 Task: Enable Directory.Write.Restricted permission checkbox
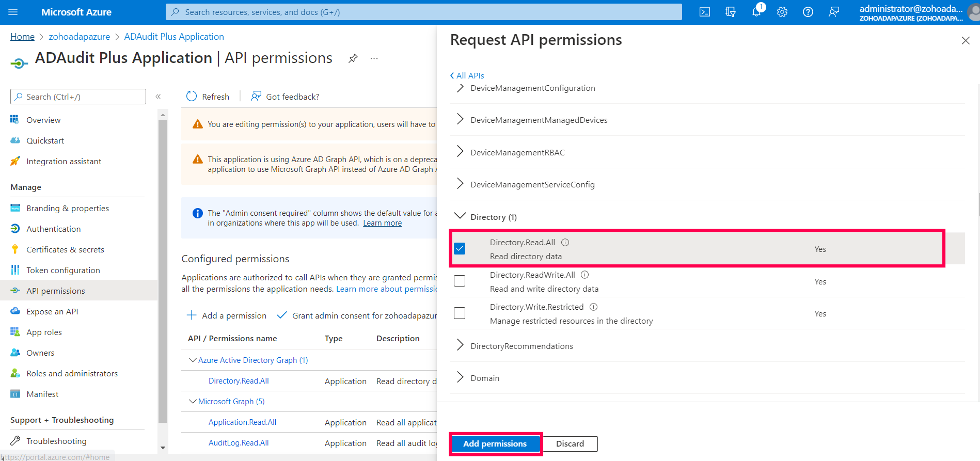tap(460, 313)
